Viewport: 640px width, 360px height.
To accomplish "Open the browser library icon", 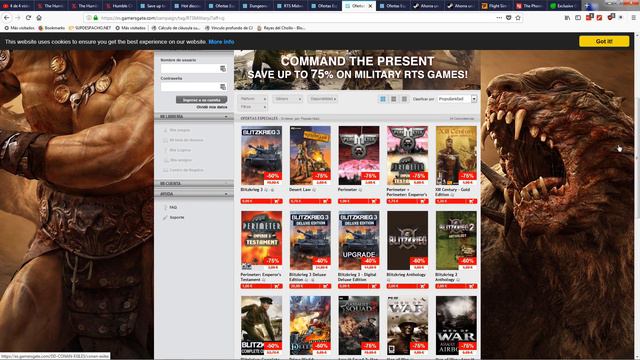I will point(567,18).
